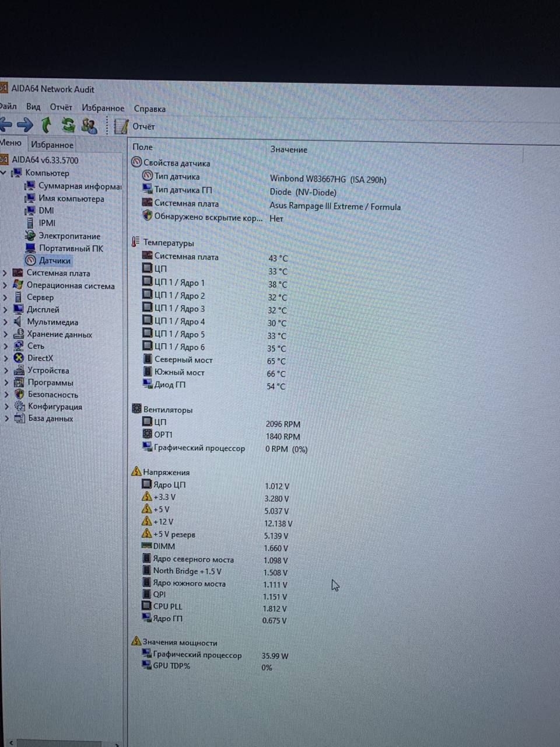Select the North Bridge +1.5 V row

(x=216, y=571)
